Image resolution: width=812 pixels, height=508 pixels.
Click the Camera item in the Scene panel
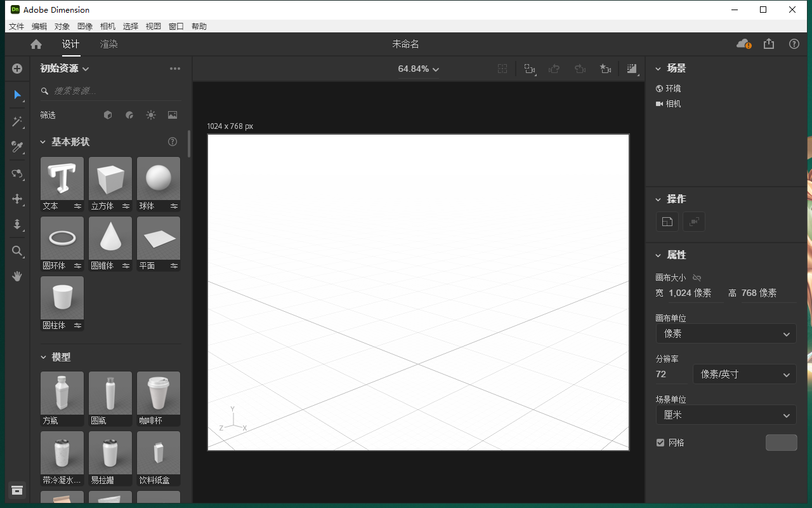pos(674,104)
